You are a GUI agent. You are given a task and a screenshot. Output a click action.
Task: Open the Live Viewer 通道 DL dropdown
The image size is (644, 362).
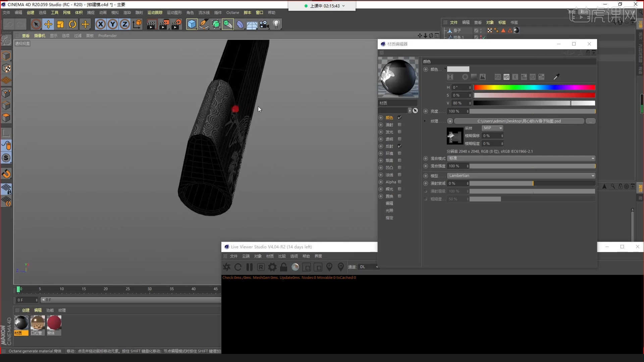point(368,267)
